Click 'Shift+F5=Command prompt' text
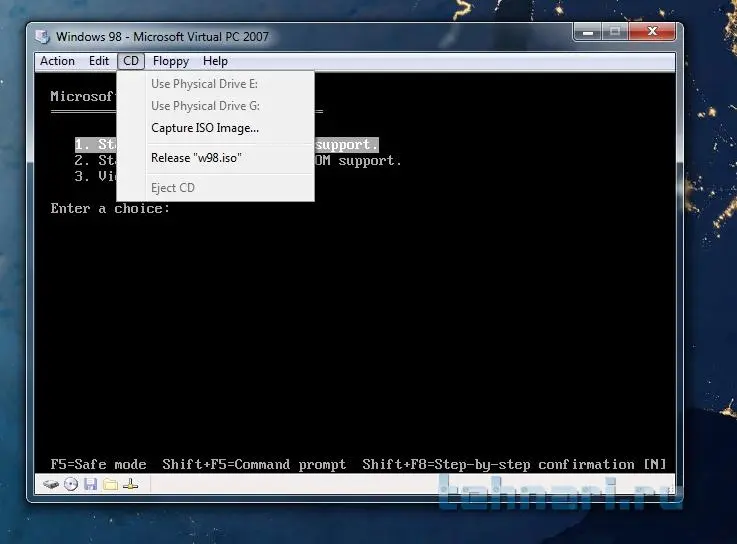The height and width of the screenshot is (544, 737). 254,465
